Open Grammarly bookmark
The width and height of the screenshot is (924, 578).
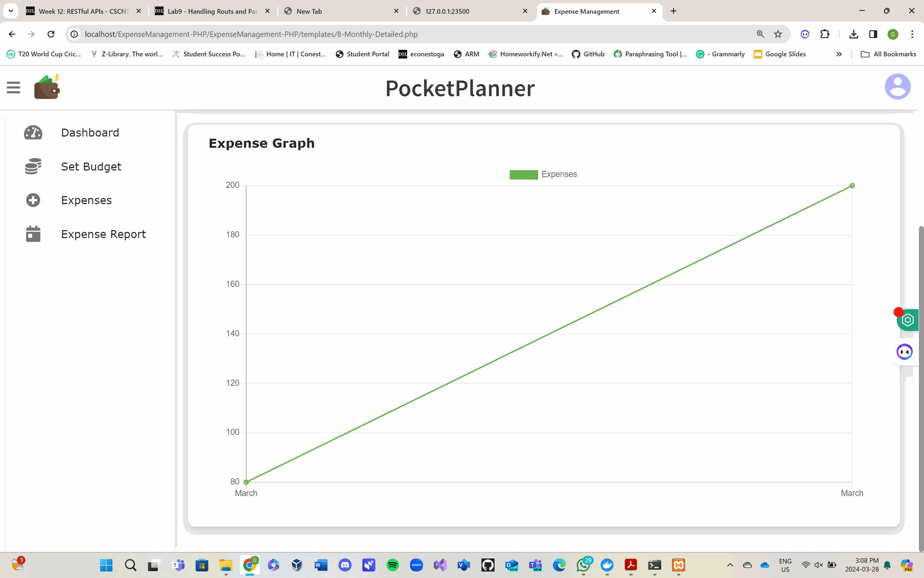[x=720, y=54]
